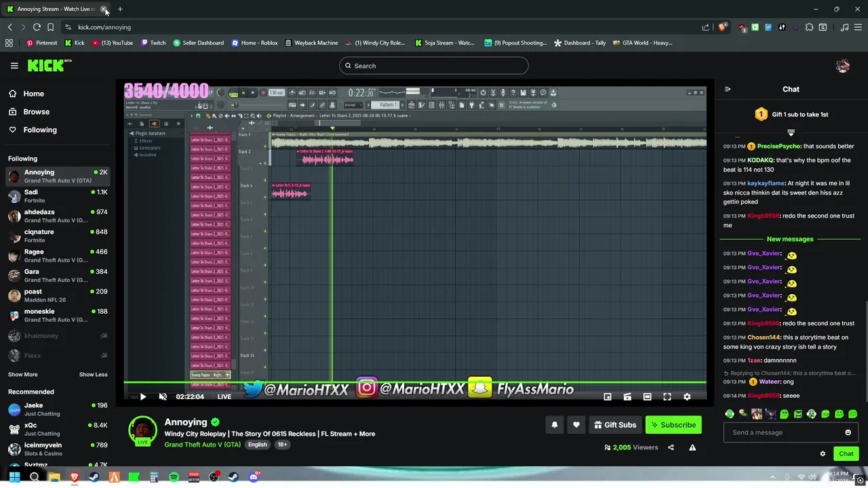This screenshot has width=868, height=488.
Task: Jump to New messages in chat
Action: pos(790,239)
